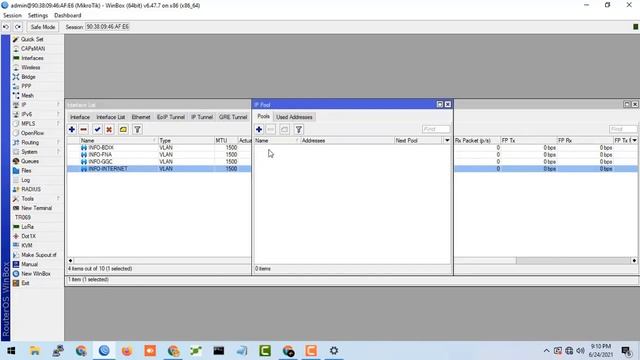Open column dropdown next to FP Tx header
Viewport: 640px width, 360px height.
click(x=634, y=140)
